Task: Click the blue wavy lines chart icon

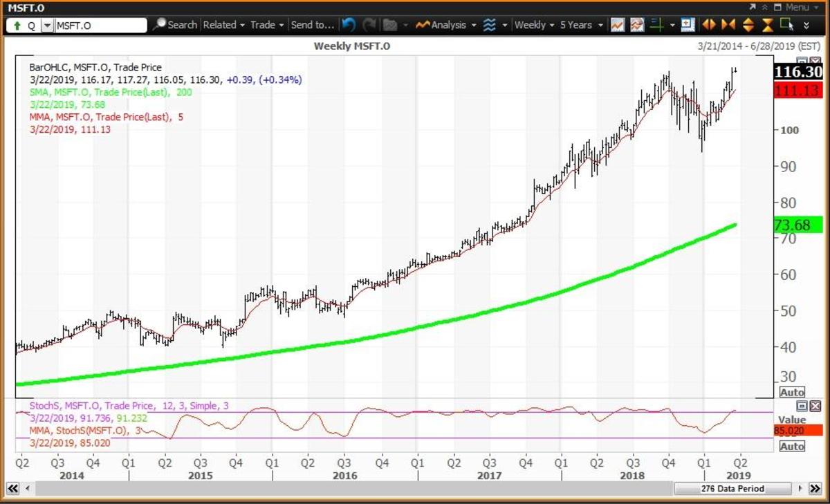Action: [x=490, y=25]
